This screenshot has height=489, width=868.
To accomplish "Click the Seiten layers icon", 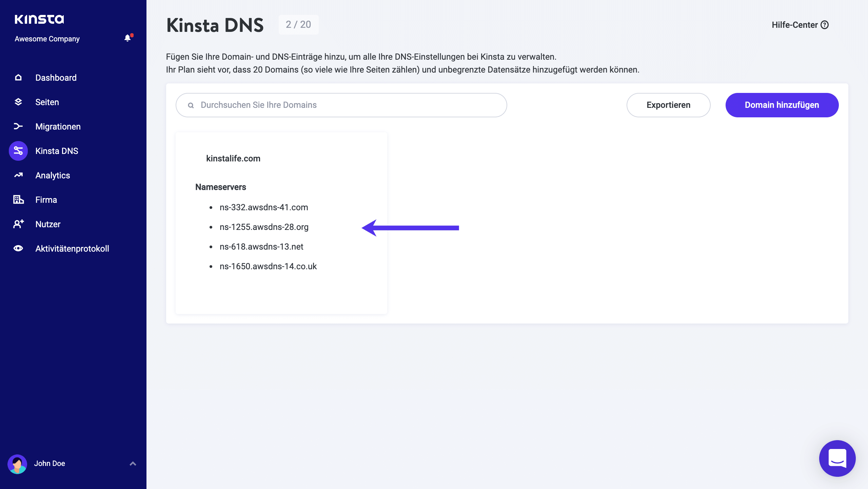I will [18, 102].
